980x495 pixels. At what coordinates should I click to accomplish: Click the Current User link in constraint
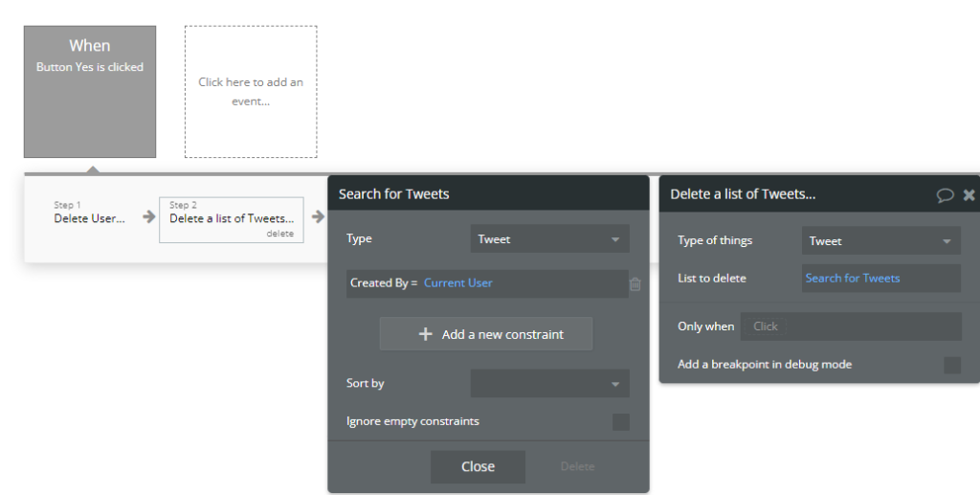[x=458, y=282]
